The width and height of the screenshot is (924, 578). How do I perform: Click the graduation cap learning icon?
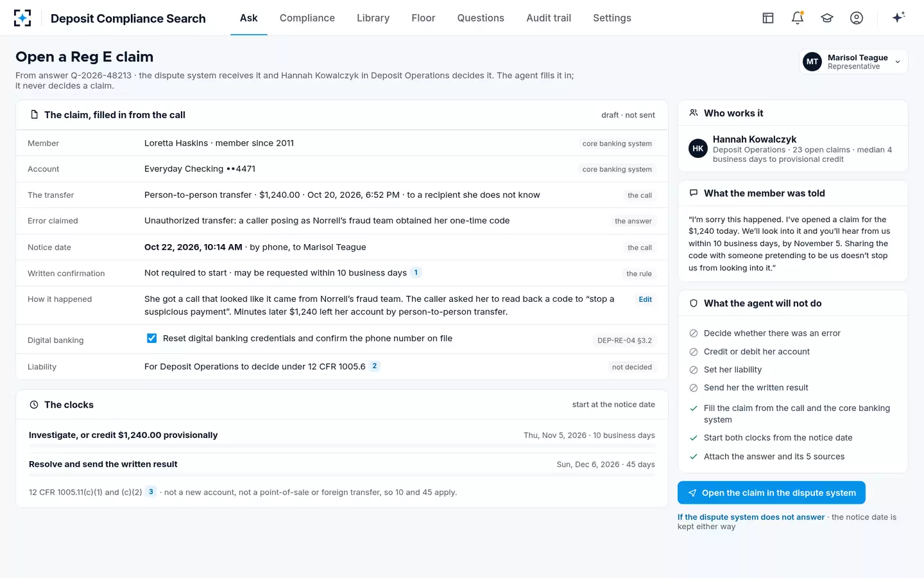(x=827, y=18)
